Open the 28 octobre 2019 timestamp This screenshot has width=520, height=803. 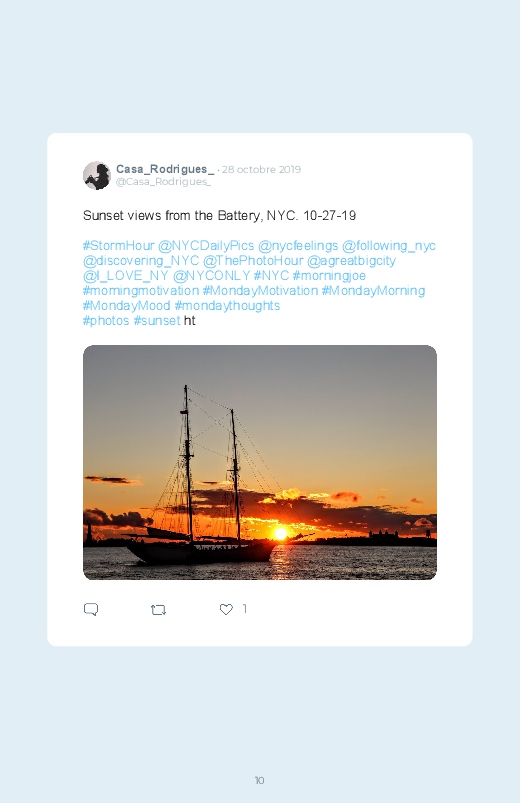click(x=261, y=170)
